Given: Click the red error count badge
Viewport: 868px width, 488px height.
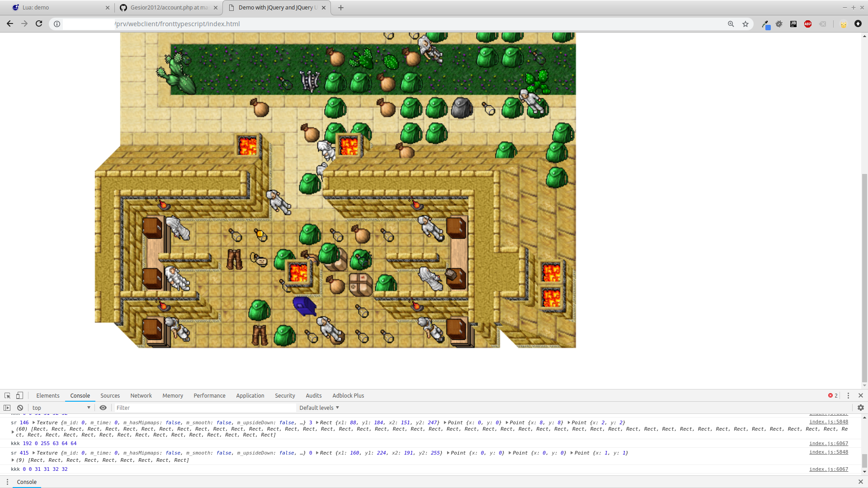Looking at the screenshot, I should (x=833, y=395).
